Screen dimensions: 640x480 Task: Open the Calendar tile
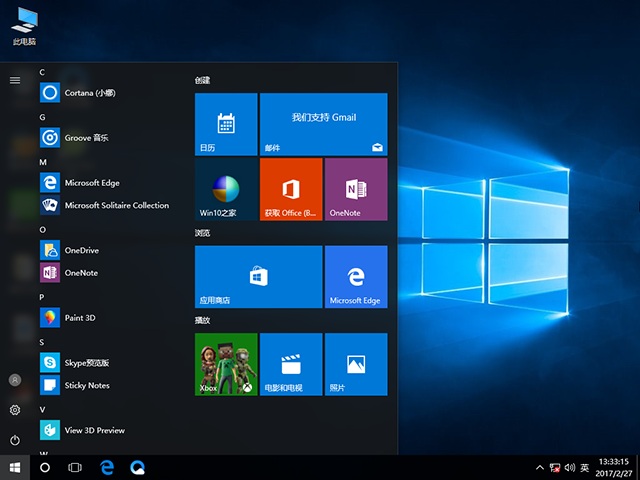click(x=226, y=124)
